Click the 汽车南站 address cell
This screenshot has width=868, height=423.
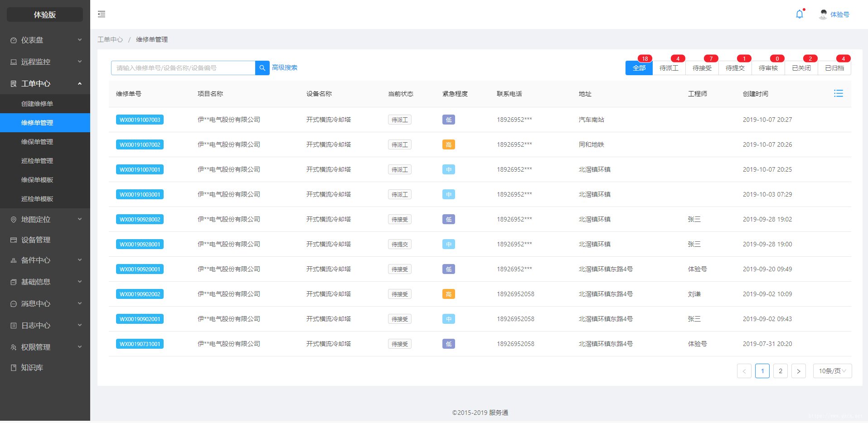[x=592, y=120]
